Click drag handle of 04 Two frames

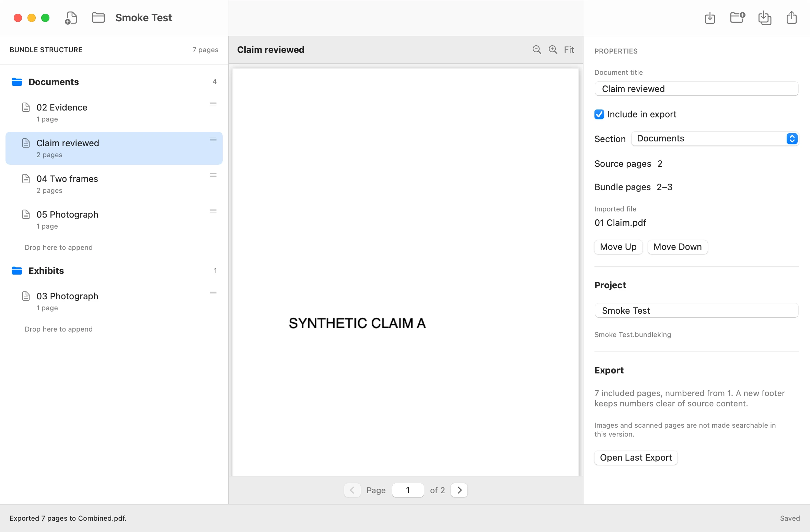213,175
